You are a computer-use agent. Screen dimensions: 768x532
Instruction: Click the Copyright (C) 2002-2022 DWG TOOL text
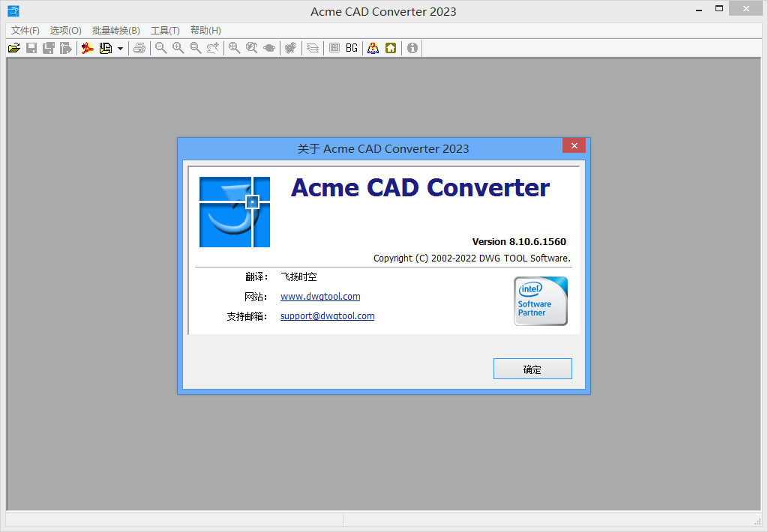[472, 258]
